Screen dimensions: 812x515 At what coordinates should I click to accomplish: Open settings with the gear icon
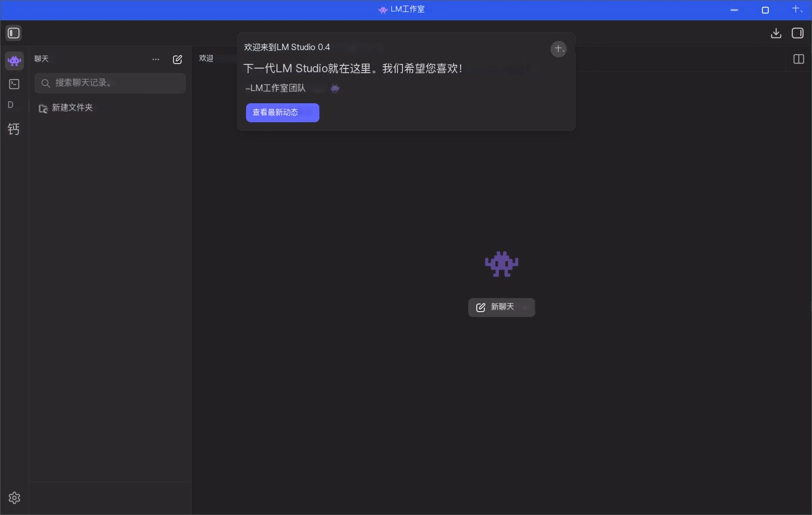point(14,498)
